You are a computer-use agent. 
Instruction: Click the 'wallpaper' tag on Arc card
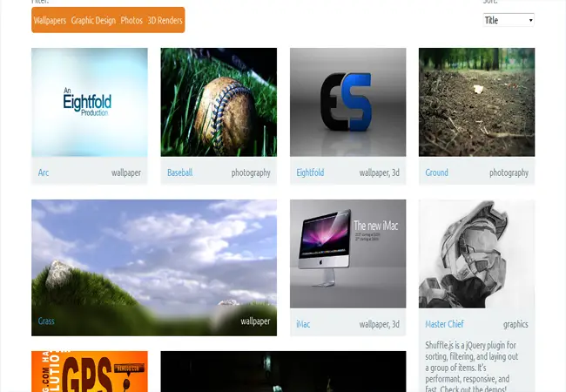point(126,172)
